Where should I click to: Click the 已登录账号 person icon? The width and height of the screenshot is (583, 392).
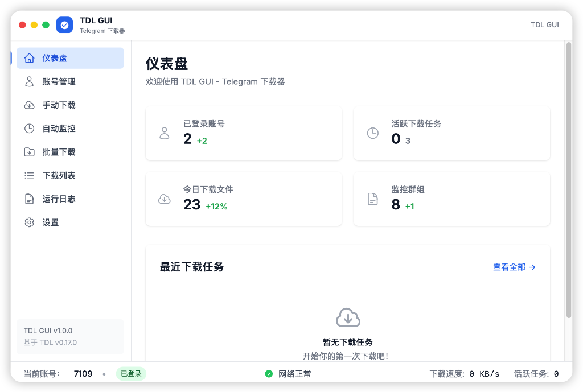[x=165, y=133]
